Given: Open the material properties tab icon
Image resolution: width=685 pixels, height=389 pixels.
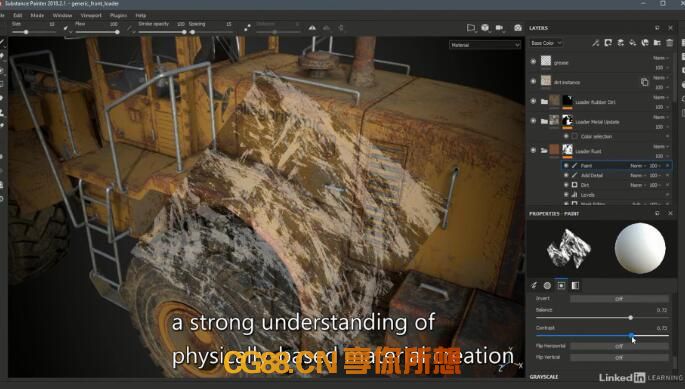Looking at the screenshot, I should click(x=575, y=285).
